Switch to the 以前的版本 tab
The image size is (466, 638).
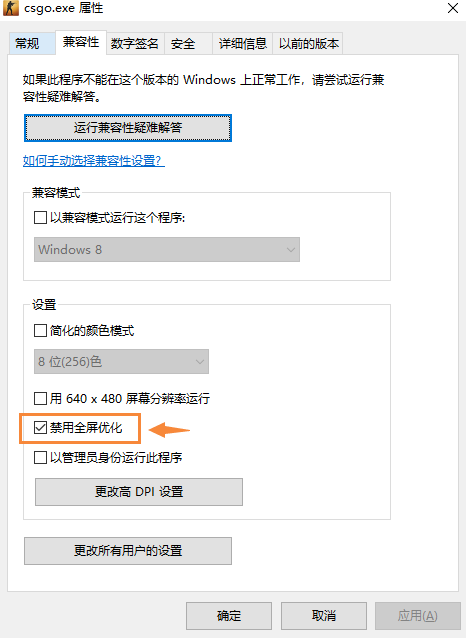(x=308, y=43)
